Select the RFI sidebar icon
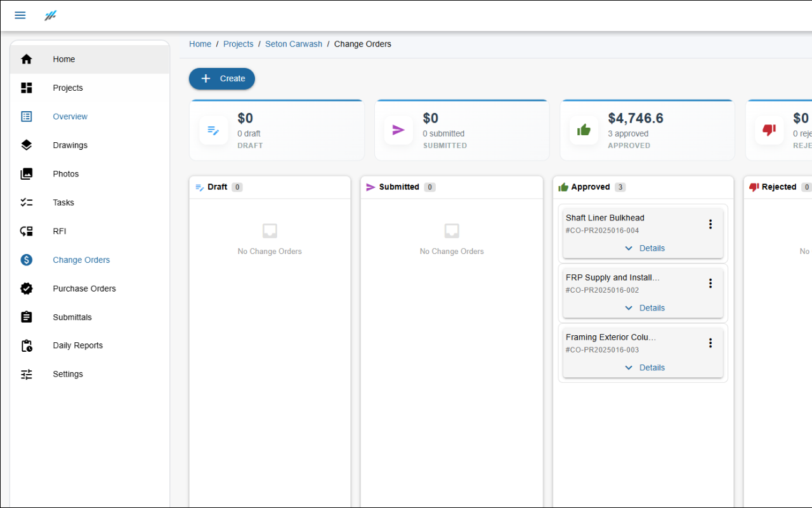Viewport: 812px width, 508px height. pos(26,231)
